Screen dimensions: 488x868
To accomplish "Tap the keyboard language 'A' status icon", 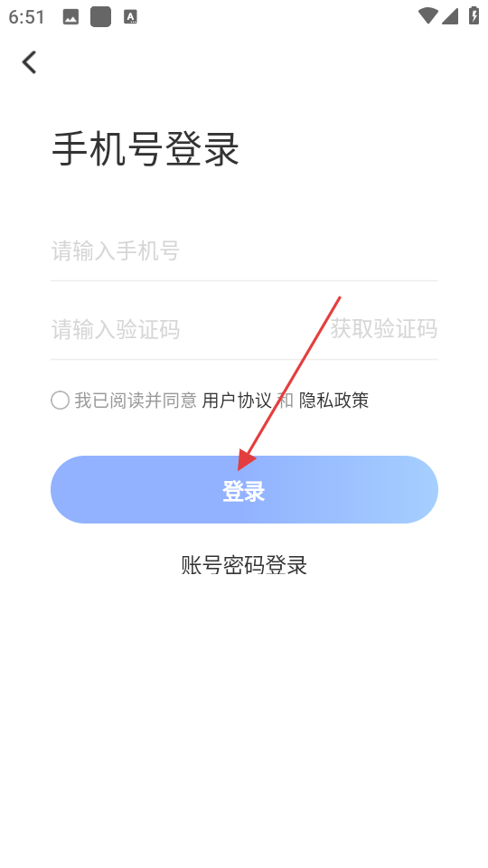I will tap(130, 17).
